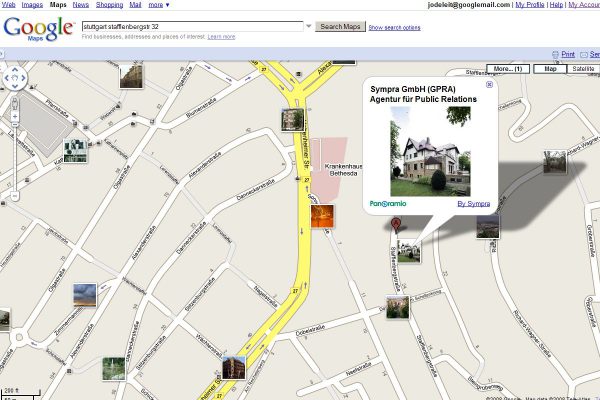
Task: Open the 'more' menu in top navigation
Action: pos(156,5)
